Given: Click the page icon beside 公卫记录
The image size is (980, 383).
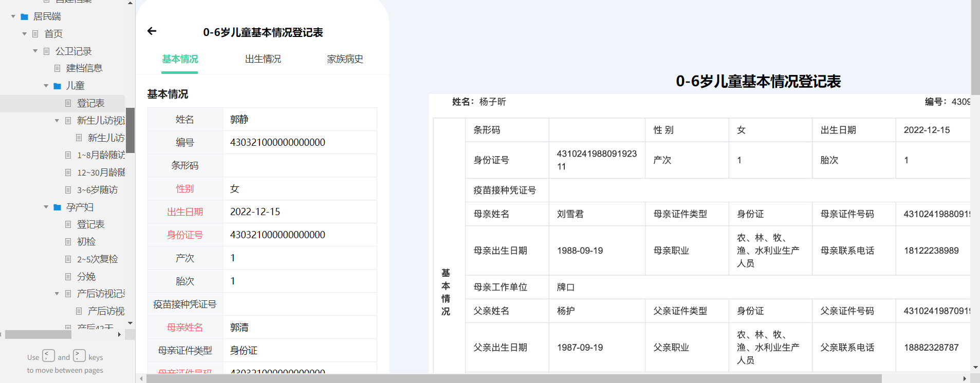Looking at the screenshot, I should pos(46,51).
